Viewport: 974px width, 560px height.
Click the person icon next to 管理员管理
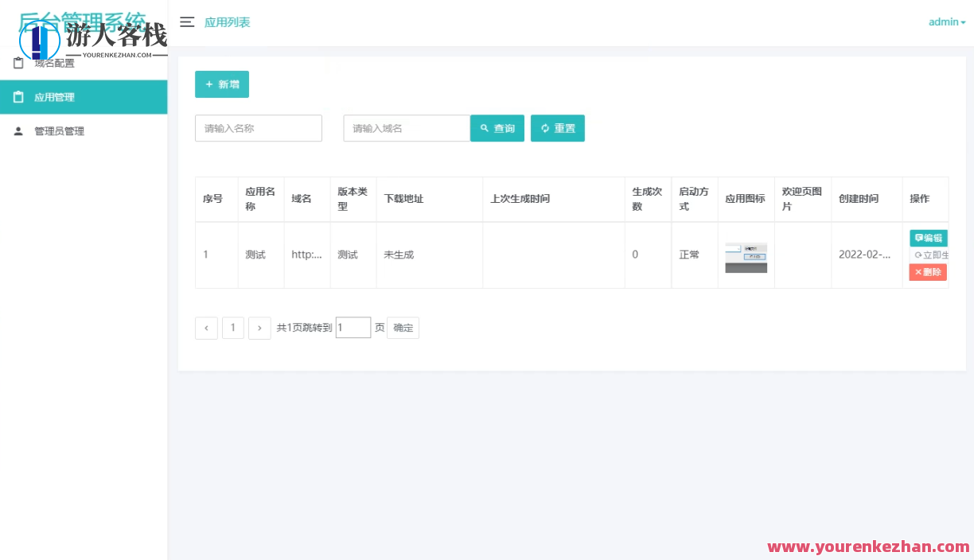coord(18,130)
